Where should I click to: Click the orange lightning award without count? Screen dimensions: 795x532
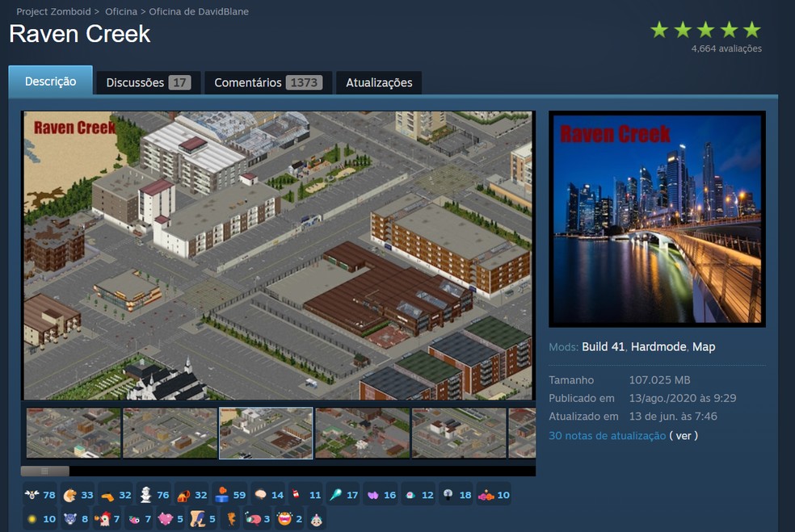(x=231, y=519)
